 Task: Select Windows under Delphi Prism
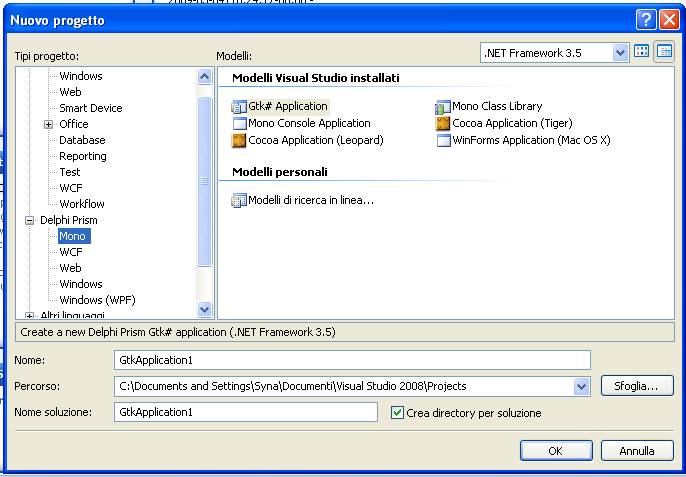click(81, 284)
